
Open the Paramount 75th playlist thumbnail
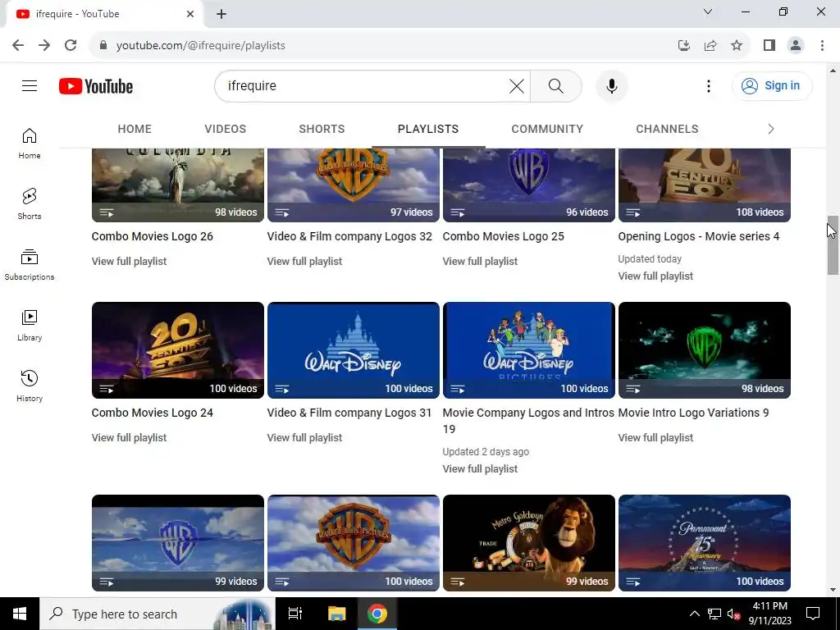point(705,543)
